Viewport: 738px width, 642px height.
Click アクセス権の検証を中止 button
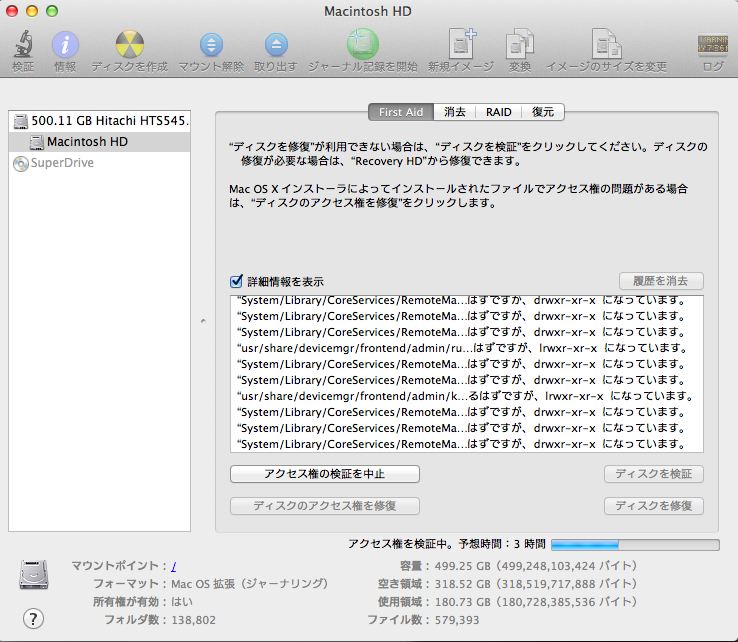325,473
